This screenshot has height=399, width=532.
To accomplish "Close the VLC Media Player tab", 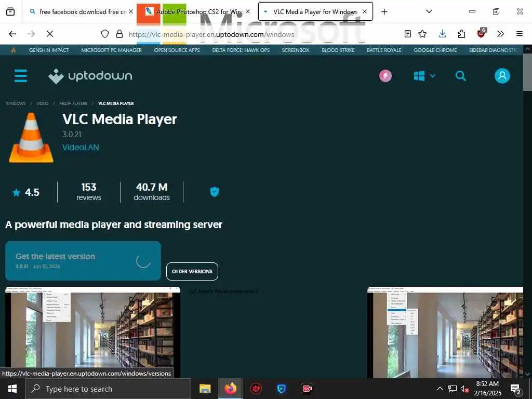I will pos(364,11).
